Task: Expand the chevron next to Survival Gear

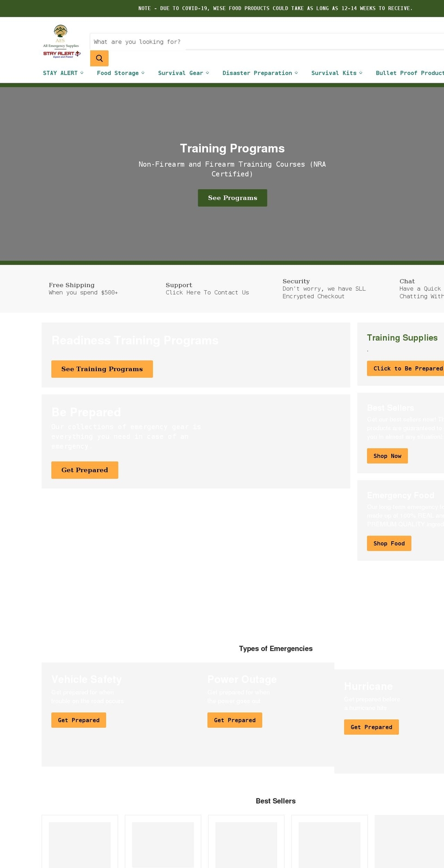Action: coord(207,73)
